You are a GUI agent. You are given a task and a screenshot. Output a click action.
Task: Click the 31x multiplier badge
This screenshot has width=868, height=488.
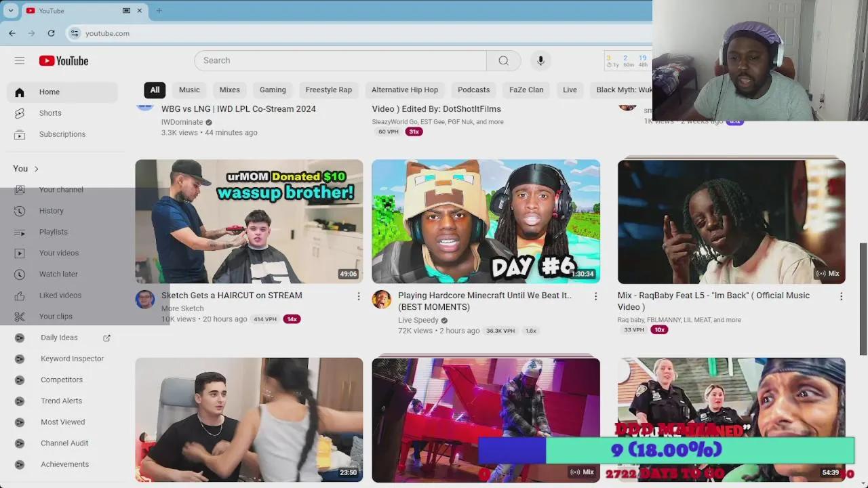click(x=414, y=131)
